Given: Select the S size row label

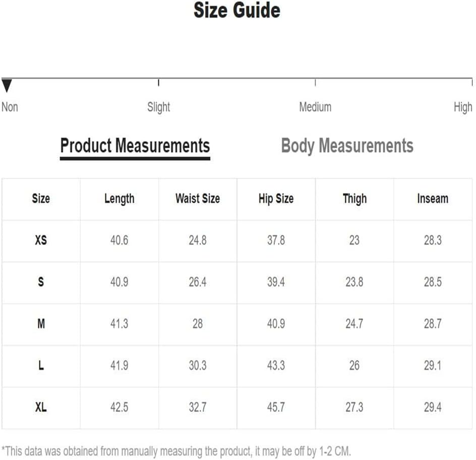Looking at the screenshot, I should 41,282.
